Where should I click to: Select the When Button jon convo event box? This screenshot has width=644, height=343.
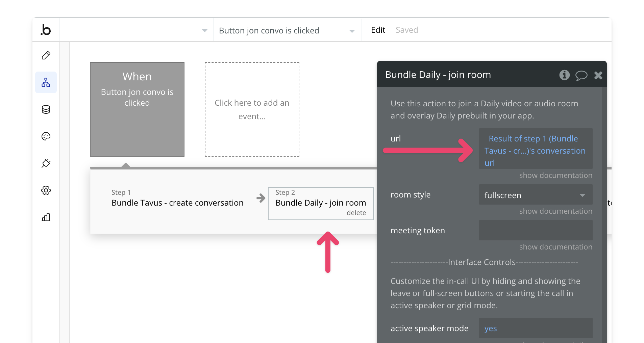pos(137,109)
